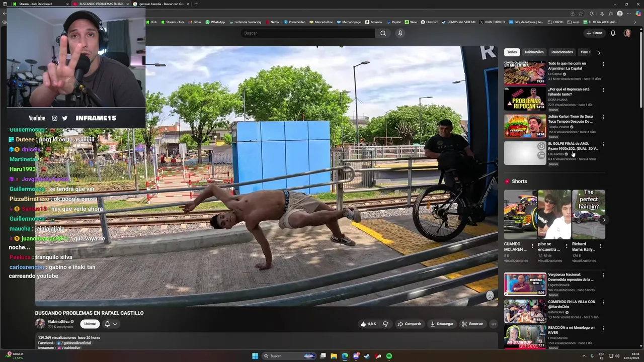Show next Shorts with arrow
This screenshot has width=644, height=362.
pos(604,220)
